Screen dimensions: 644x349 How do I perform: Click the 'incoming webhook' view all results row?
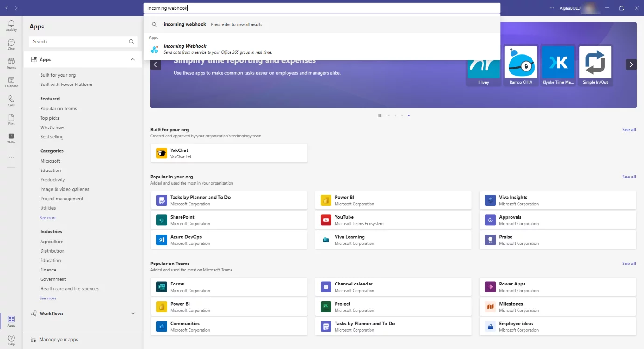point(322,24)
